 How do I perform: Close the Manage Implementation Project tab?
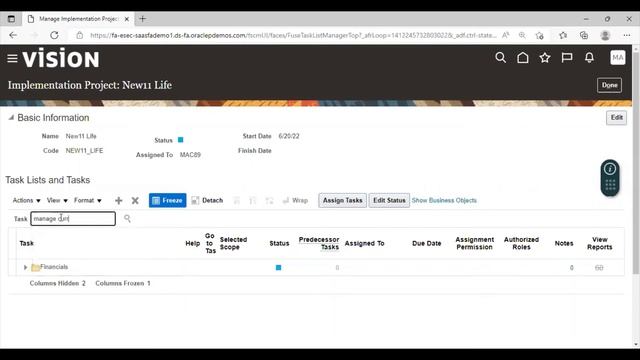(127, 19)
